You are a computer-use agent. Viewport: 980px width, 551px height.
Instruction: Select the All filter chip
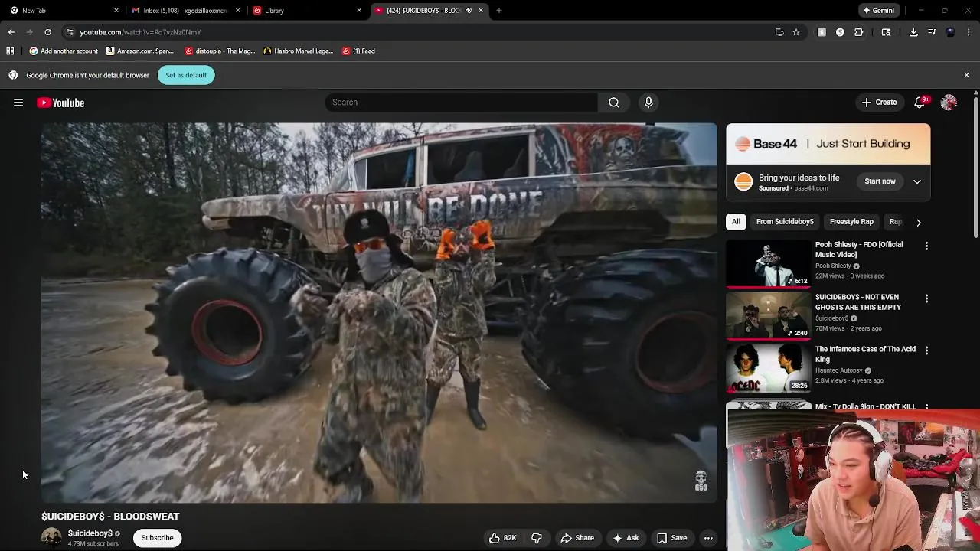(x=736, y=222)
